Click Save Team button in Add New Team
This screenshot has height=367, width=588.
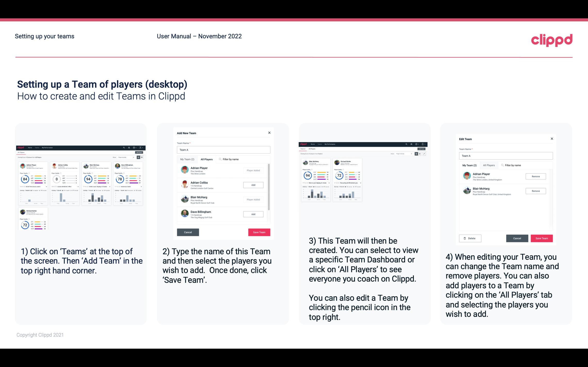258,232
